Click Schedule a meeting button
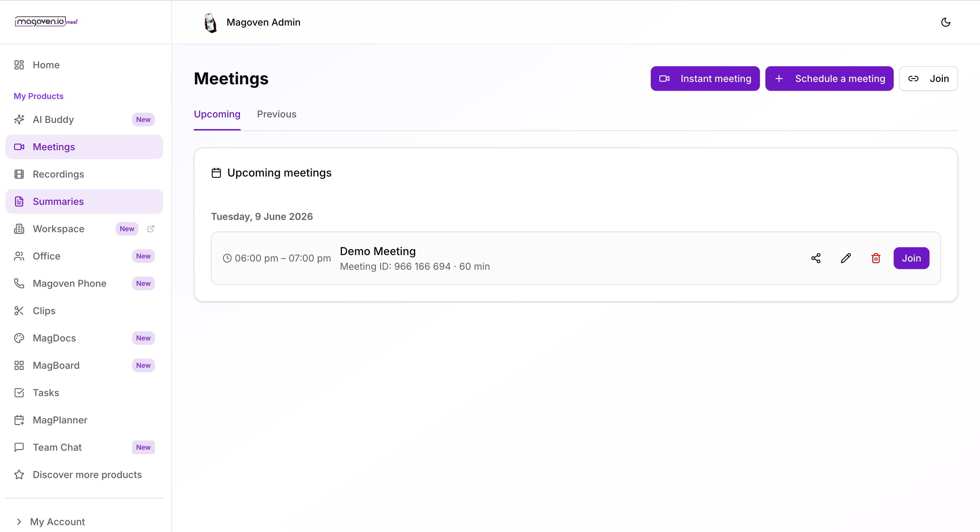 pyautogui.click(x=829, y=79)
